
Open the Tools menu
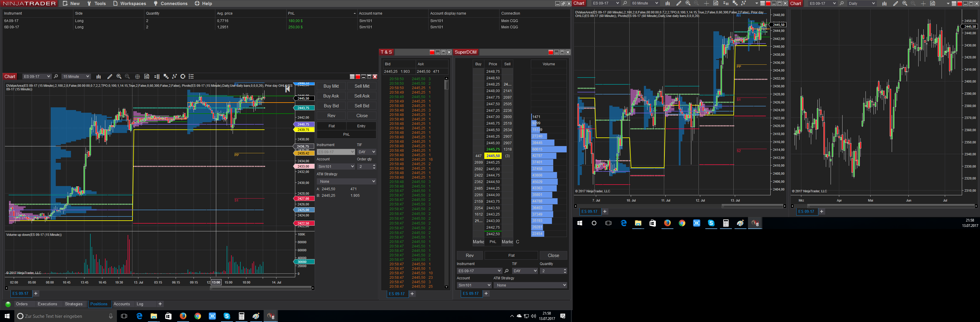coord(97,3)
